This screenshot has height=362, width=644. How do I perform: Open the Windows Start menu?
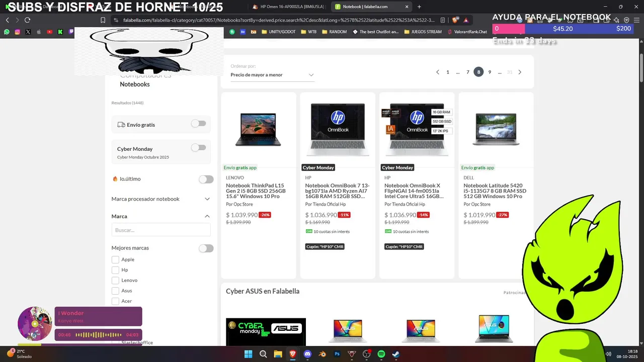248,354
